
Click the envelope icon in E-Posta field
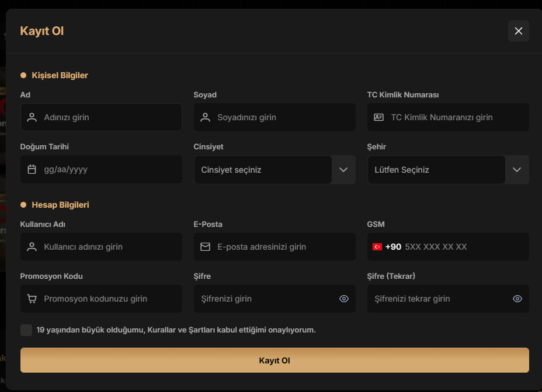[x=206, y=247]
